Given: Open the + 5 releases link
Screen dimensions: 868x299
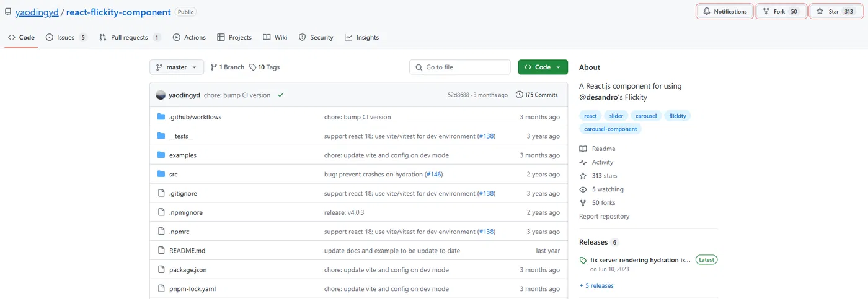Looking at the screenshot, I should (596, 285).
